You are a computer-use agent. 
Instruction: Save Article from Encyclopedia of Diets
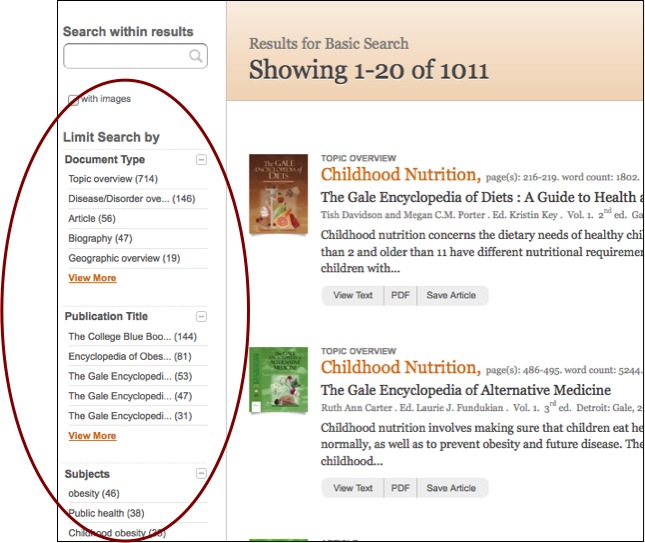pos(452,295)
